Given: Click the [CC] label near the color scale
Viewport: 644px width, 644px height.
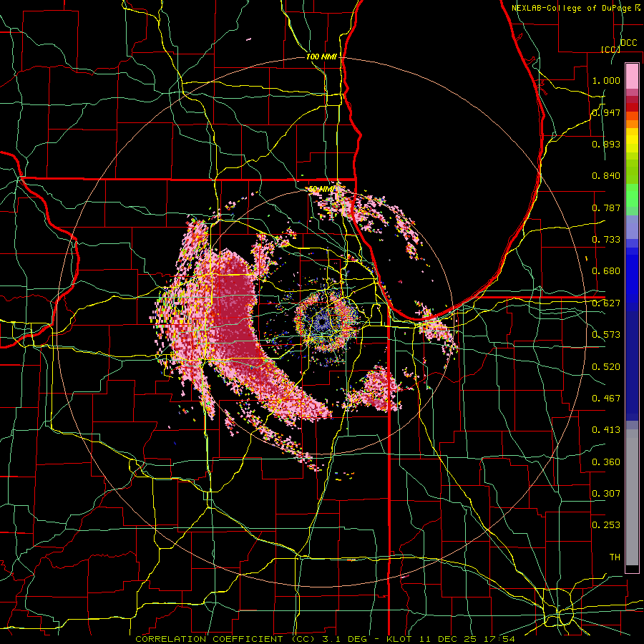Looking at the screenshot, I should pyautogui.click(x=610, y=49).
